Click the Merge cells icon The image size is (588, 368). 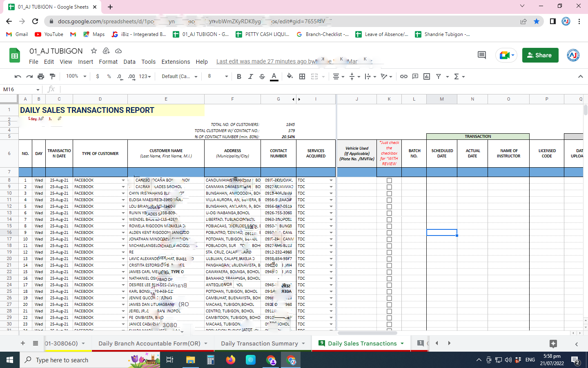pyautogui.click(x=314, y=76)
